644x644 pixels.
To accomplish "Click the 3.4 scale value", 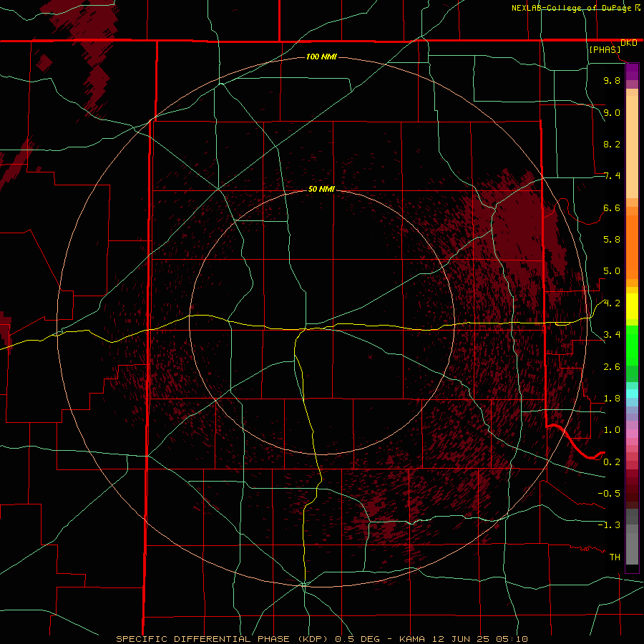I will tap(612, 335).
